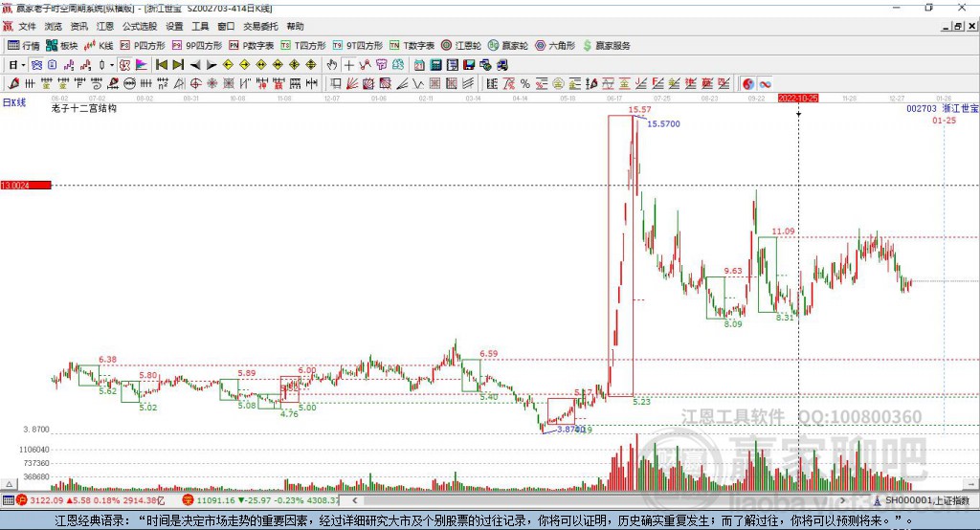Open the 文件 menu
This screenshot has height=530, width=980.
[x=28, y=26]
